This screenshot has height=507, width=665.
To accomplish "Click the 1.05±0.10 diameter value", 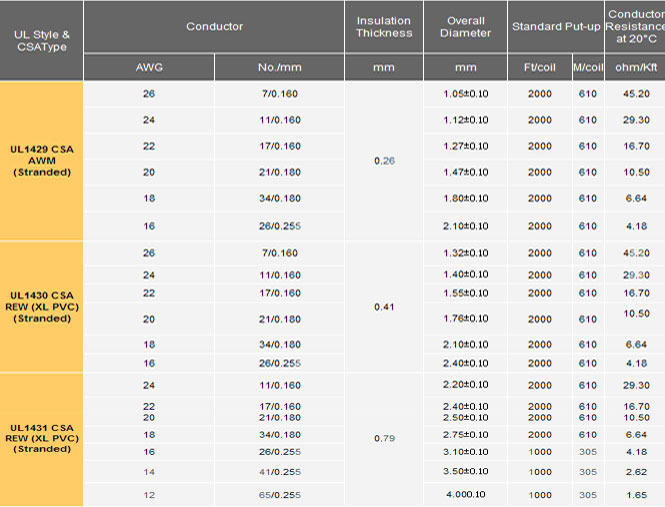I will tap(466, 94).
